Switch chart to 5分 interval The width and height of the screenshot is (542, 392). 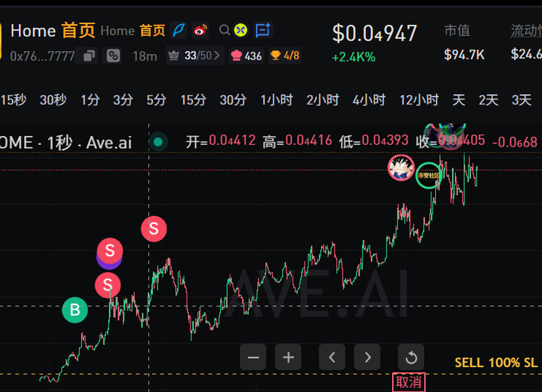tap(156, 100)
